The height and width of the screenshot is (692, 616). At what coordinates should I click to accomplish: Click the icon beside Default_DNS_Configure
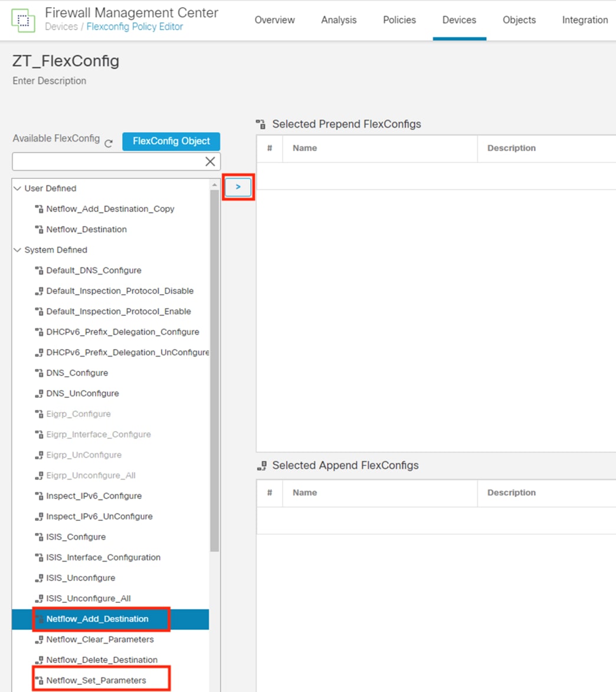pos(40,270)
